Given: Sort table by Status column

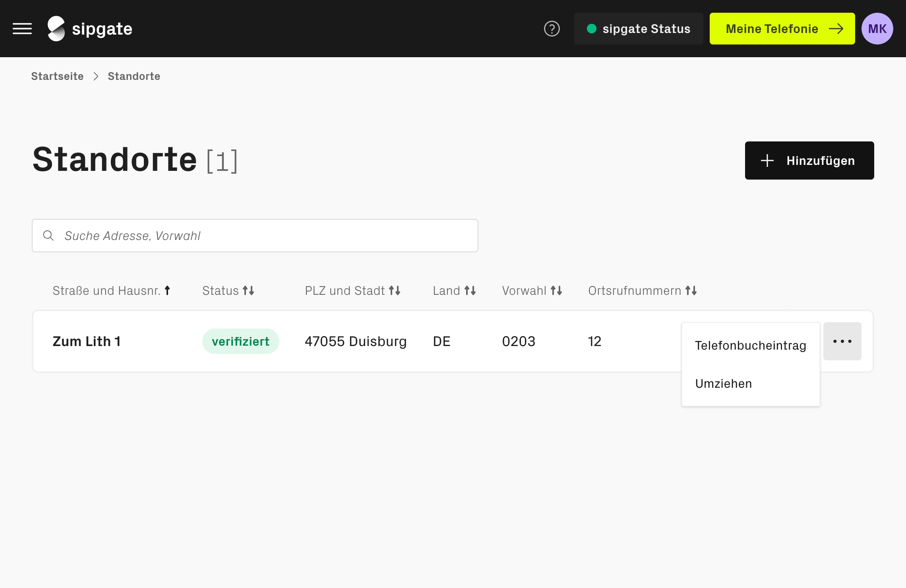Looking at the screenshot, I should pyautogui.click(x=228, y=291).
